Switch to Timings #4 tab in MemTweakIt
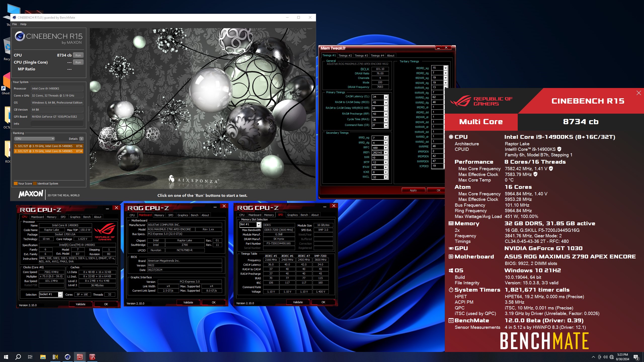The image size is (644, 362). [377, 56]
